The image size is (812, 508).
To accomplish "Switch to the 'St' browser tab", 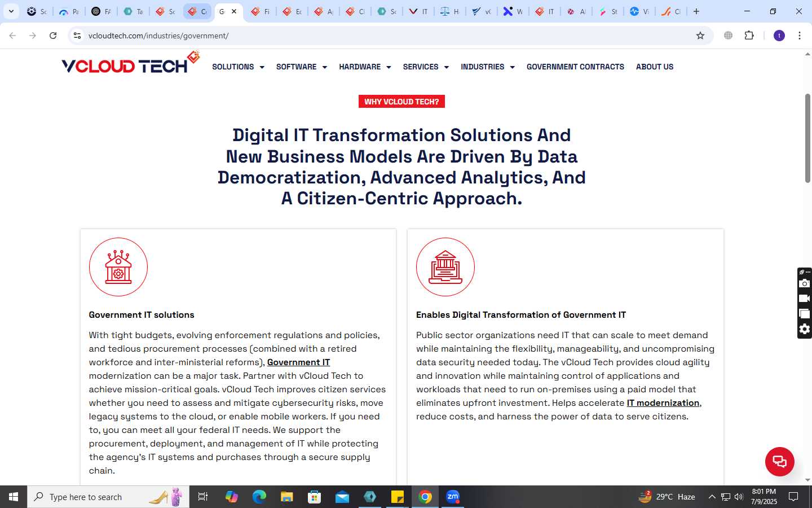I will tap(607, 11).
